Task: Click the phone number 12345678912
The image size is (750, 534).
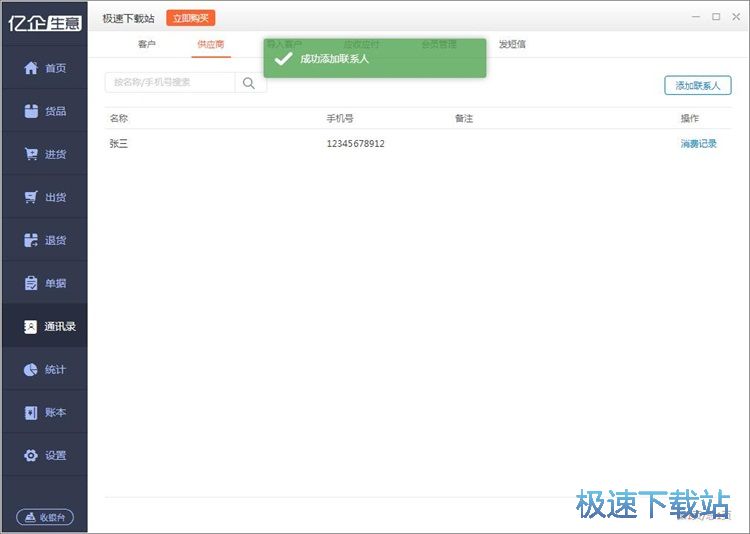Action: pyautogui.click(x=355, y=144)
